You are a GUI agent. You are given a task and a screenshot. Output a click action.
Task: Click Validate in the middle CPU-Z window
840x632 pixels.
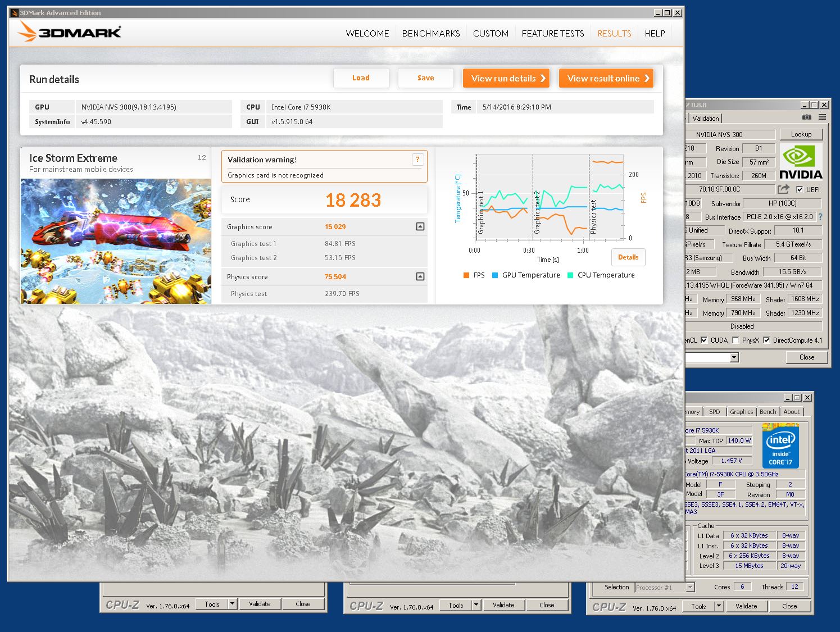click(x=503, y=605)
